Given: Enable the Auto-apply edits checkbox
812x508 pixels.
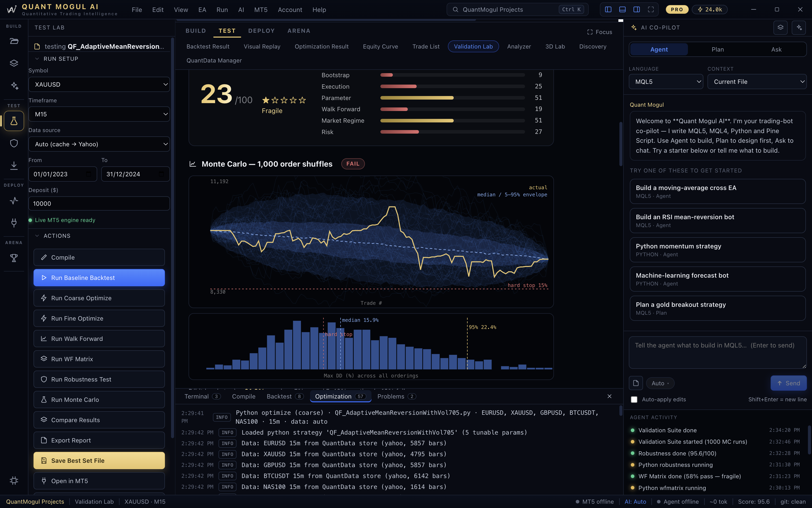Looking at the screenshot, I should [x=634, y=400].
